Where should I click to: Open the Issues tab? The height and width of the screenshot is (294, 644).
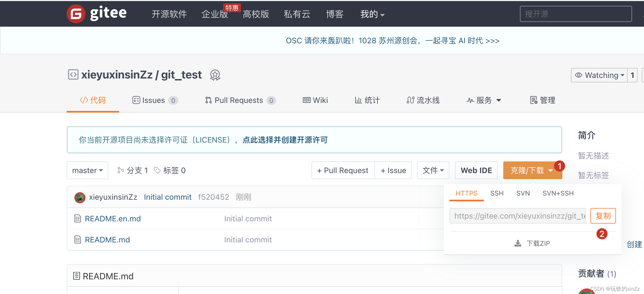[x=155, y=100]
